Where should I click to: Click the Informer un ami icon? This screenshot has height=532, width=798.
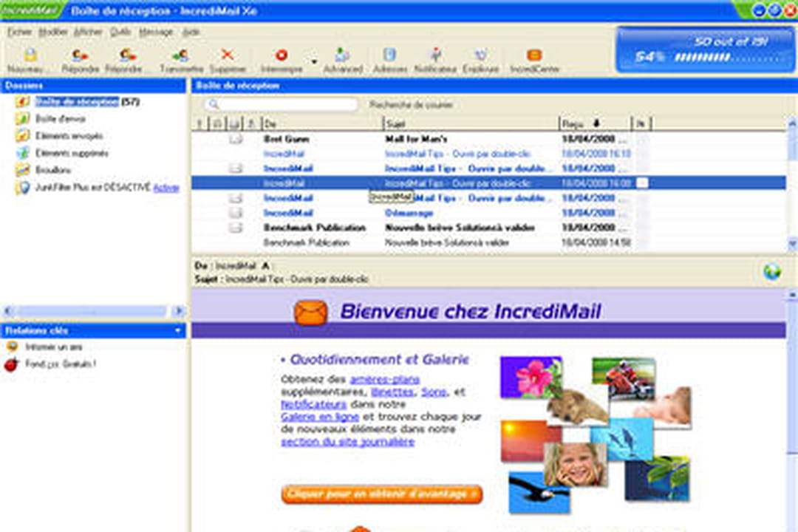(13, 347)
